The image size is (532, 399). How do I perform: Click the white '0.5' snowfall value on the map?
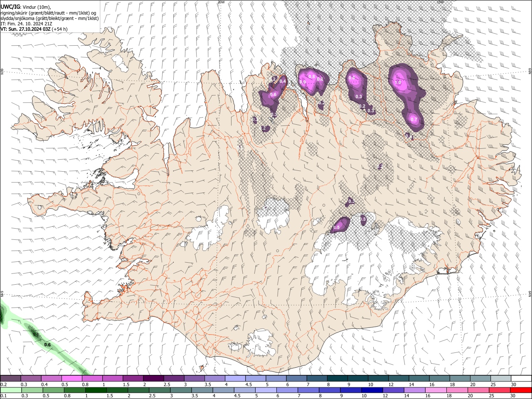point(337,227)
